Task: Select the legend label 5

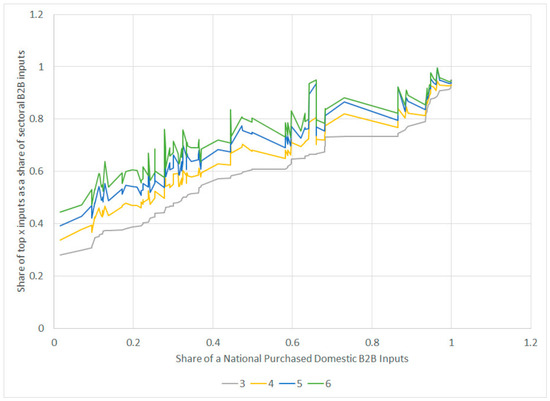Action: click(299, 383)
